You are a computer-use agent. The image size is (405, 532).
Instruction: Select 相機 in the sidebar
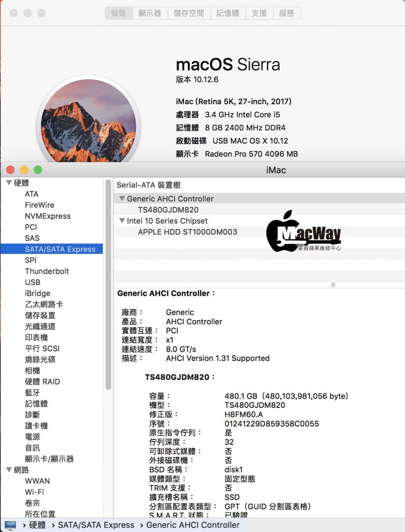[32, 371]
